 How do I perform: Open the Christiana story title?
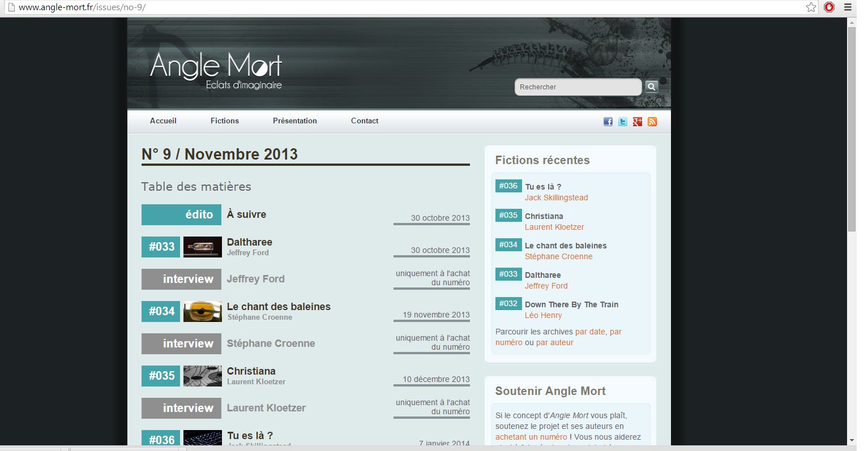[251, 371]
